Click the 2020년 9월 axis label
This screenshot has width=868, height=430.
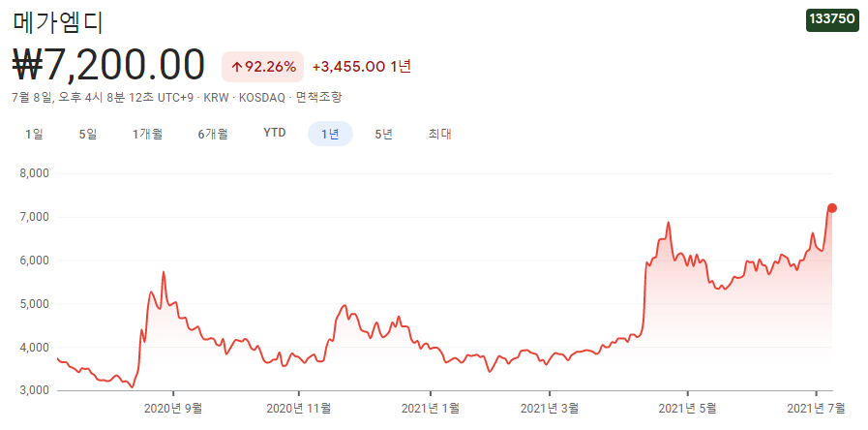[172, 409]
